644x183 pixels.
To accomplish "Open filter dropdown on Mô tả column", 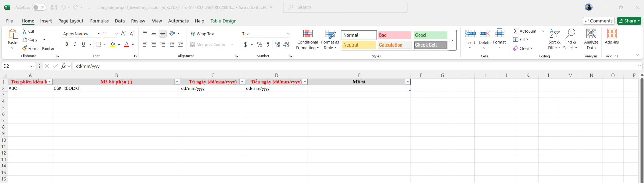I will [x=408, y=82].
